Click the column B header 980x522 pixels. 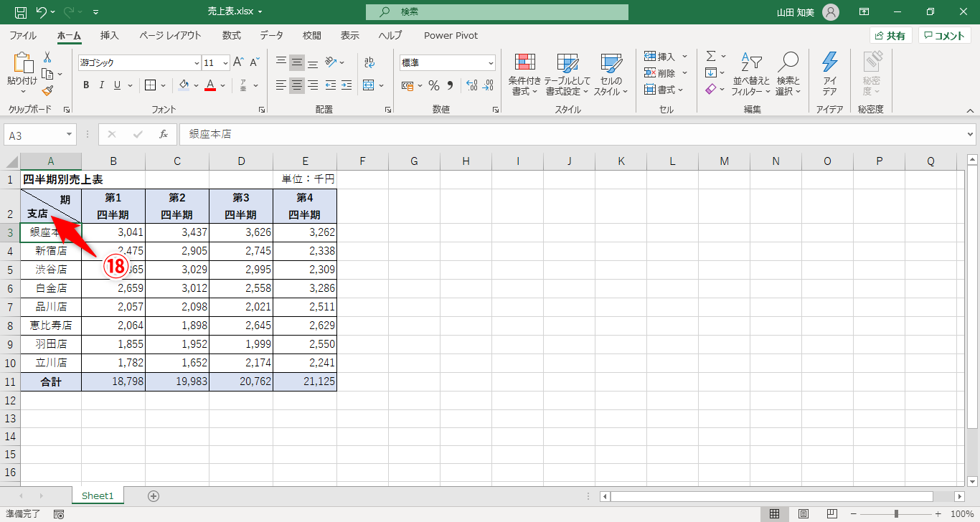[113, 161]
